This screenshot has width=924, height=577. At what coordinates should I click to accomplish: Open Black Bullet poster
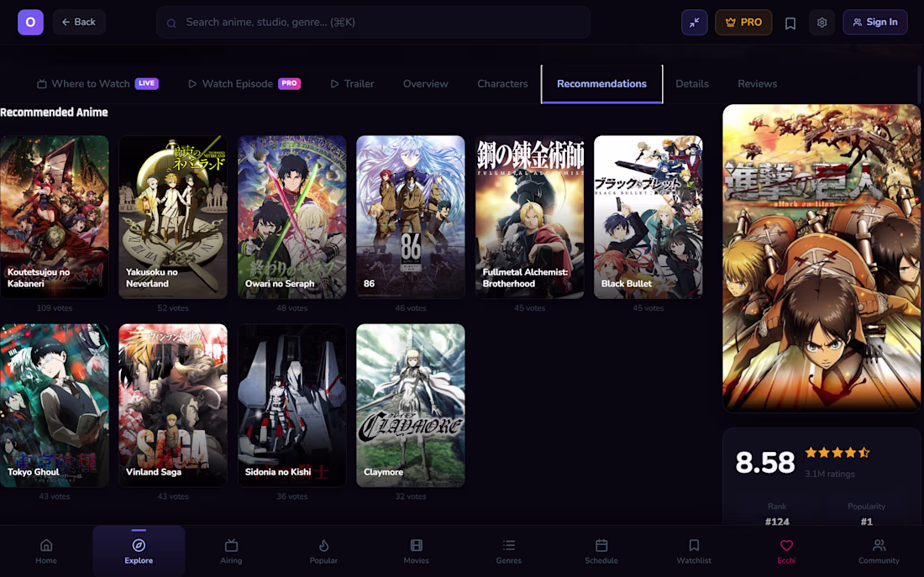click(648, 217)
